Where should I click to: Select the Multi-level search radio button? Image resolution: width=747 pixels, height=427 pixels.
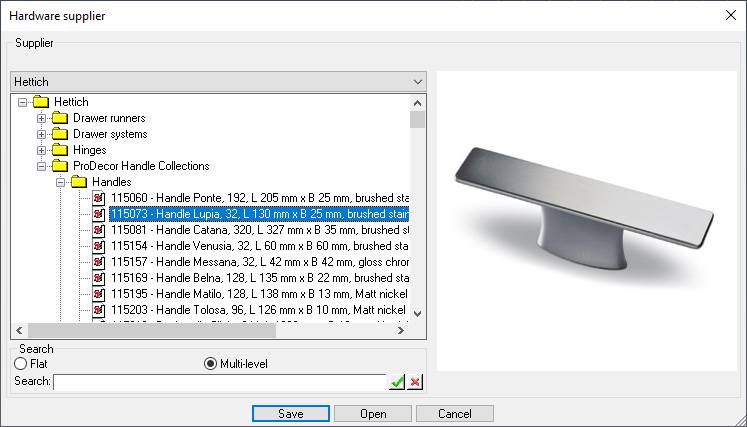point(210,364)
